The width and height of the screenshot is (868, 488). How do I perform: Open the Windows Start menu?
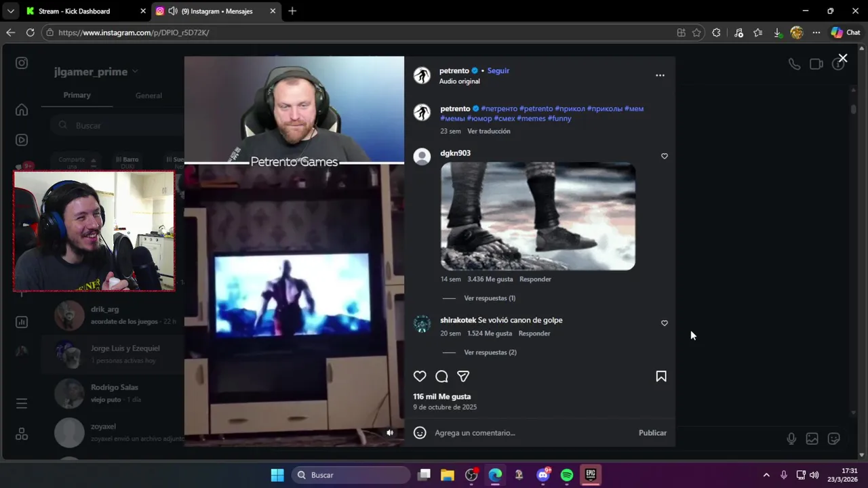tap(277, 475)
